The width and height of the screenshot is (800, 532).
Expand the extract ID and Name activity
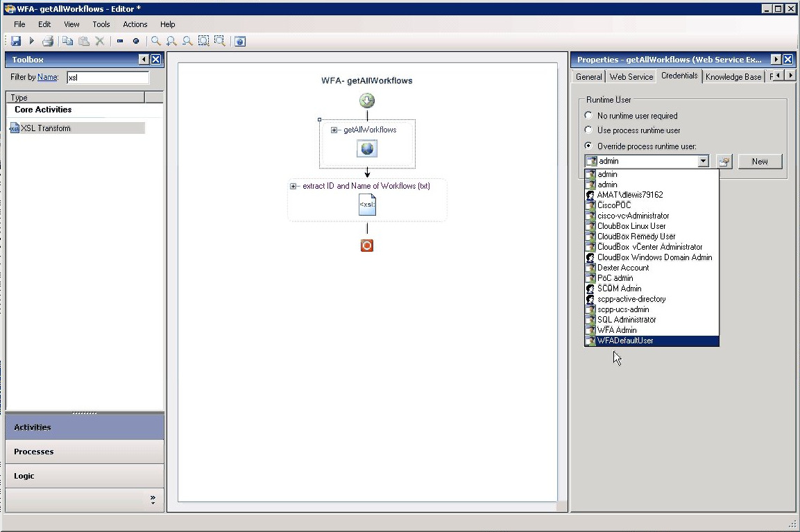click(x=293, y=187)
